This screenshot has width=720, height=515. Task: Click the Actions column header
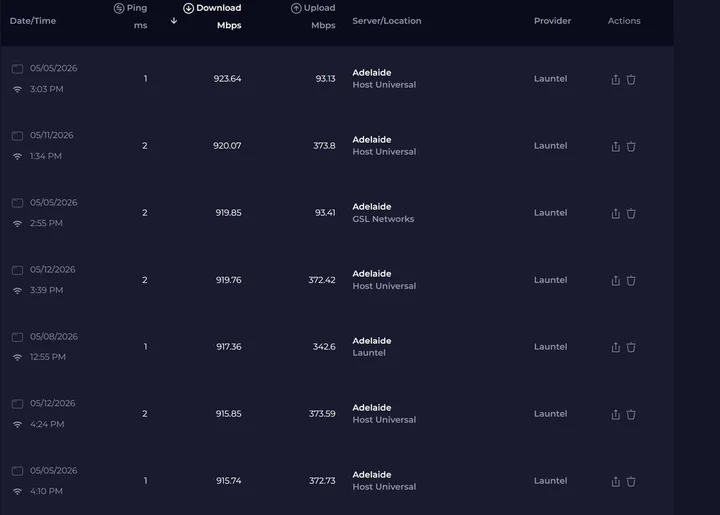click(624, 21)
